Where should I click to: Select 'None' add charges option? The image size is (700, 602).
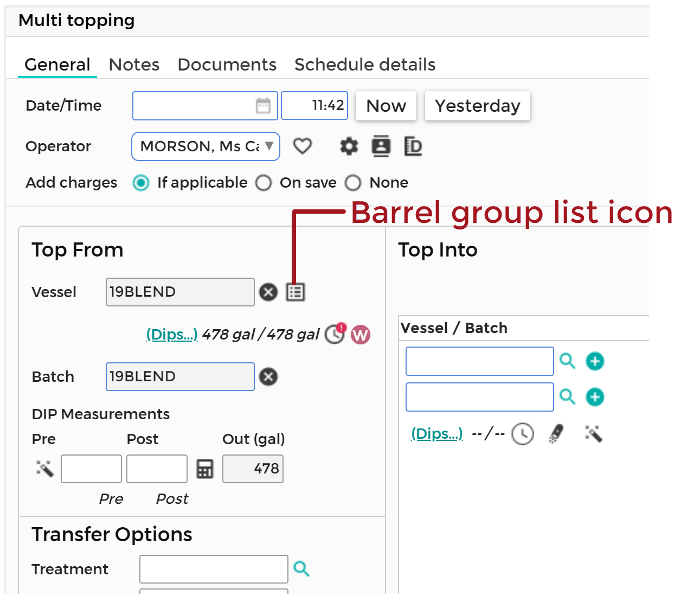point(353,183)
